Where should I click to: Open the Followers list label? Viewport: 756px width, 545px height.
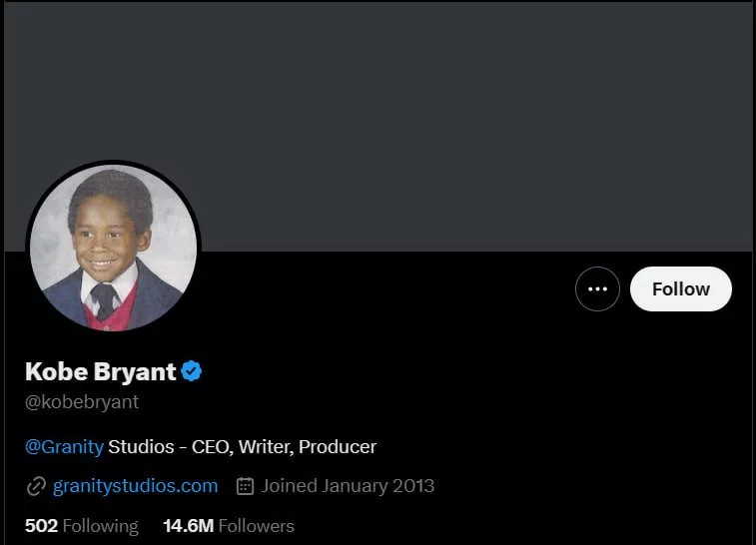257,525
